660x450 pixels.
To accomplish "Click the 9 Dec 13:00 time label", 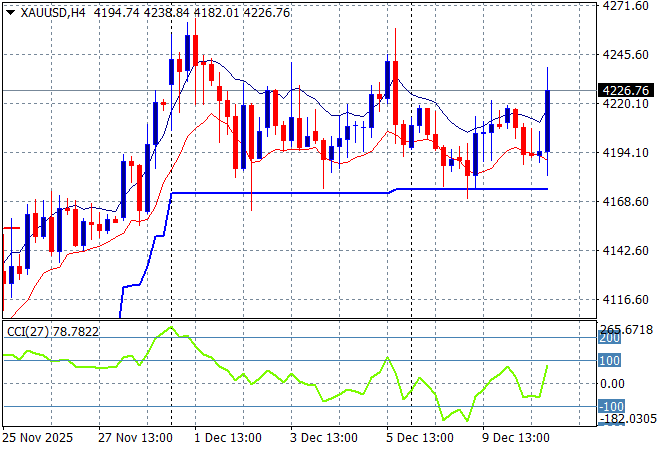I will click(x=517, y=437).
